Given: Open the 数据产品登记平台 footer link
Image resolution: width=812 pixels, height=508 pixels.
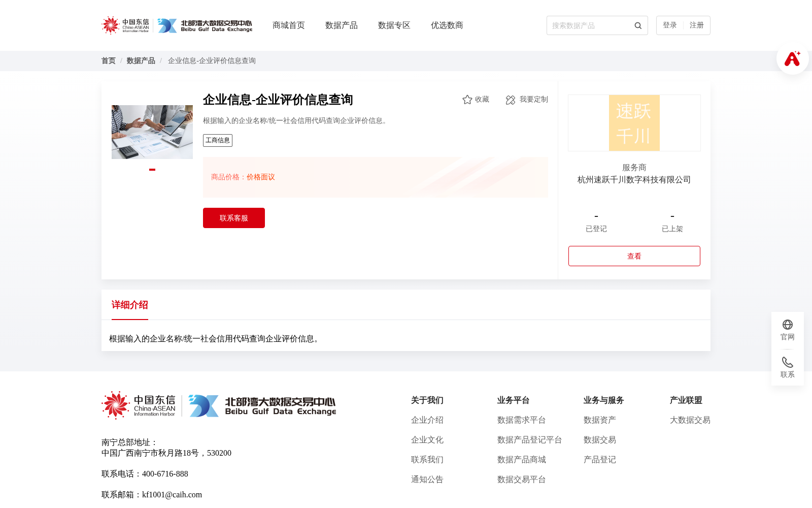Looking at the screenshot, I should tap(530, 440).
